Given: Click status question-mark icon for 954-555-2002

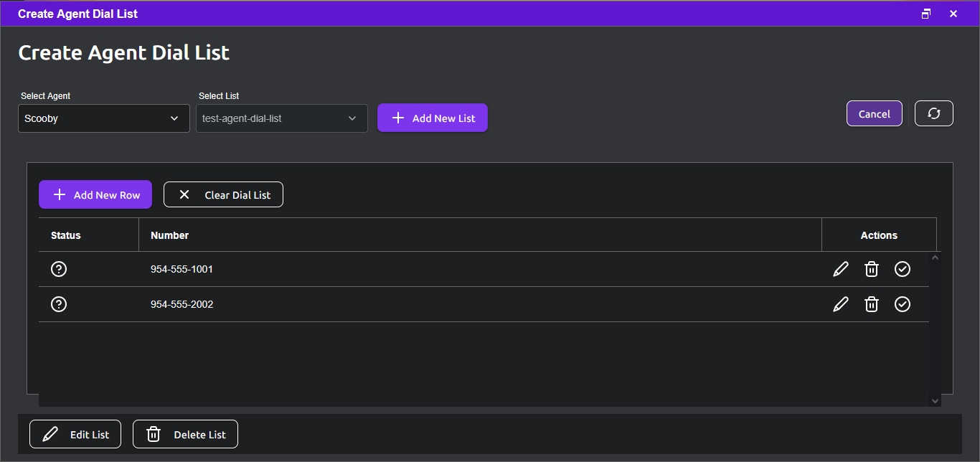Looking at the screenshot, I should pos(59,304).
